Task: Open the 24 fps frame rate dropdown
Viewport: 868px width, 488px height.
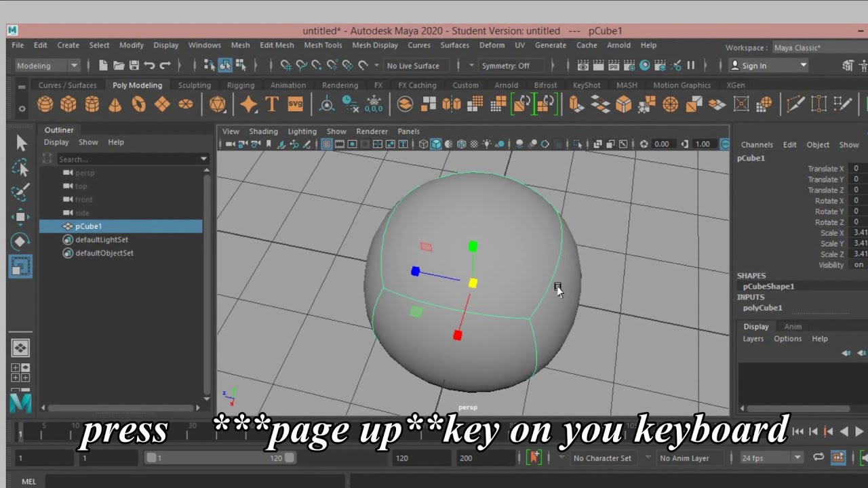Action: 770,458
